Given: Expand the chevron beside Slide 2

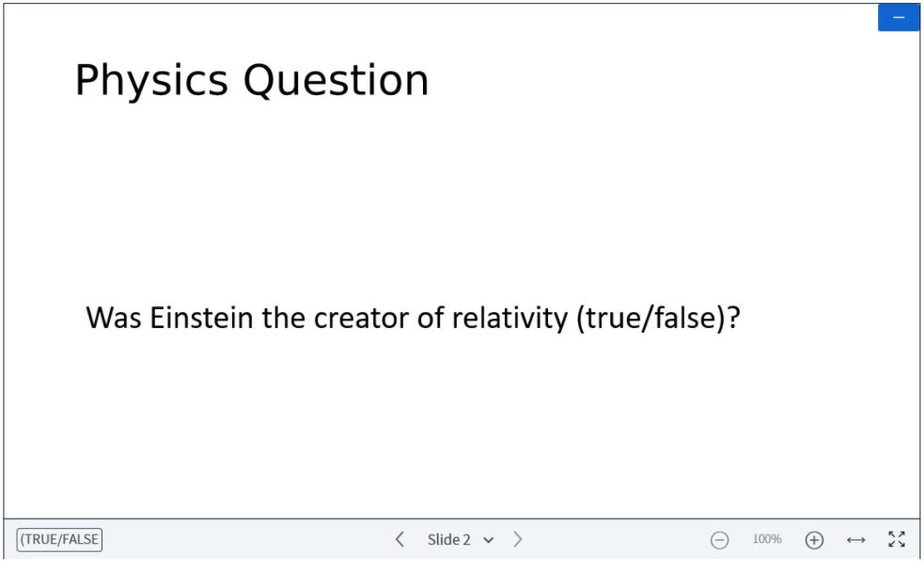Looking at the screenshot, I should 489,540.
